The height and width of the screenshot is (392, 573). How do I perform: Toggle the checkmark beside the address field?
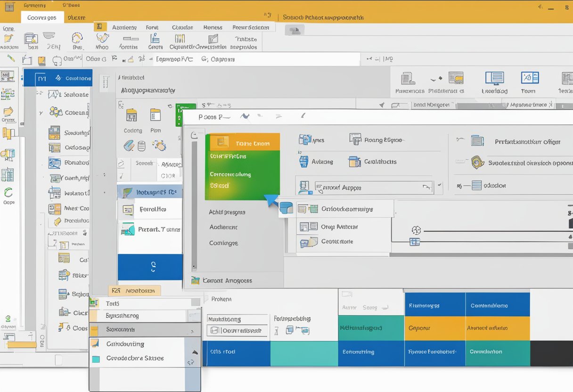pos(440,184)
